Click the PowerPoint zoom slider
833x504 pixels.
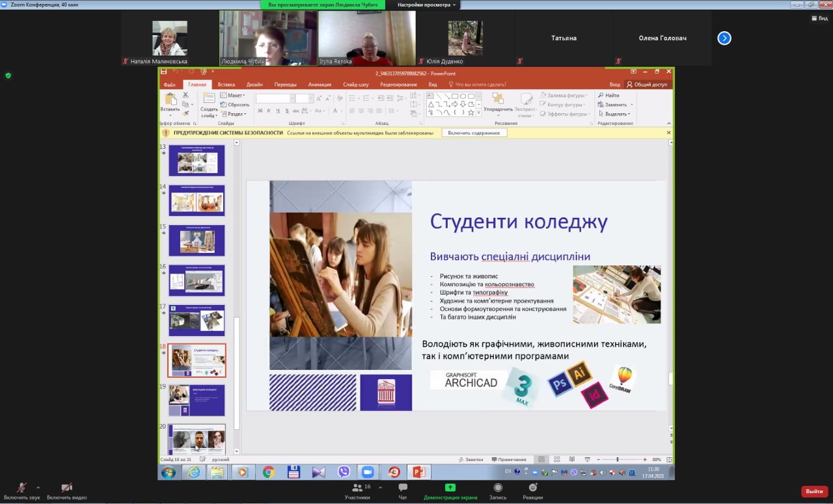(x=617, y=460)
